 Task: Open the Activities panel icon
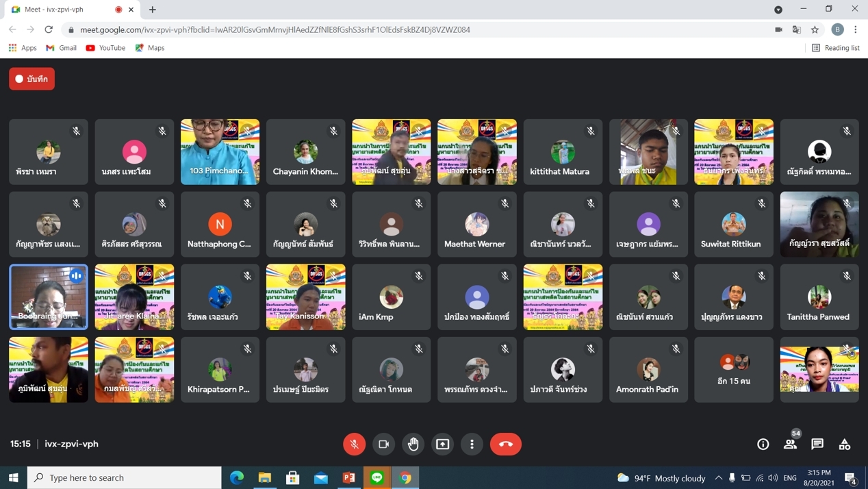845,444
